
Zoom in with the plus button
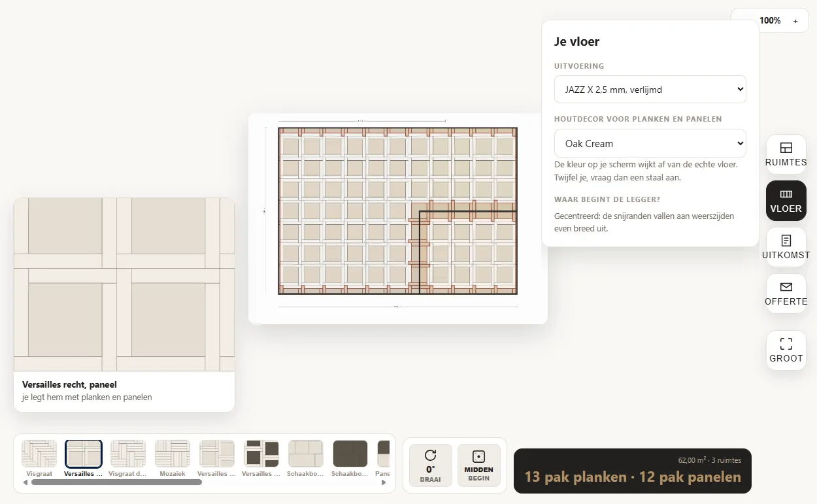(795, 21)
